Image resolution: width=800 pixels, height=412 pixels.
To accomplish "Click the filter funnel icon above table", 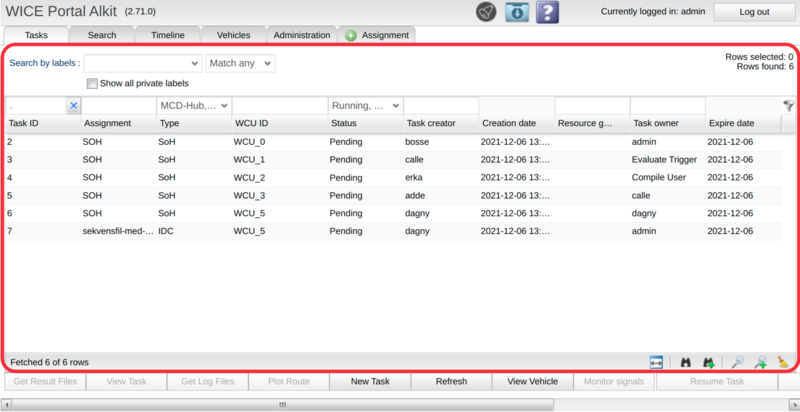I will tap(788, 105).
